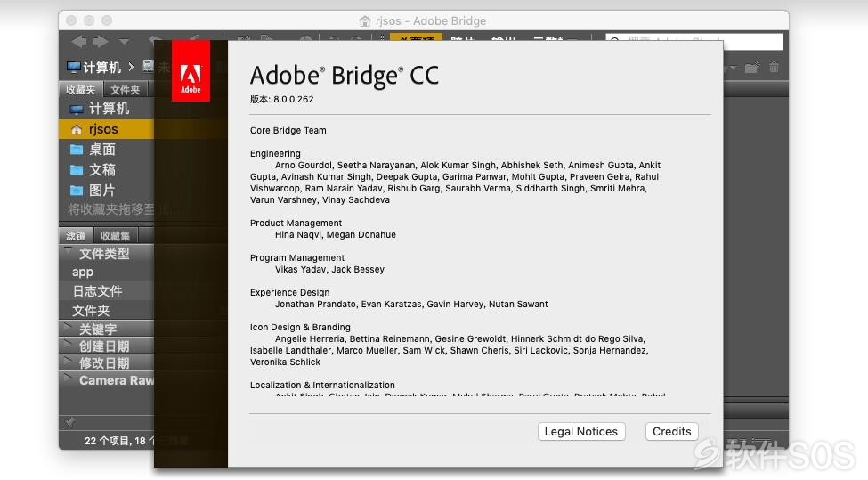
Task: Switch to the 滤镜 tab
Action: click(76, 236)
